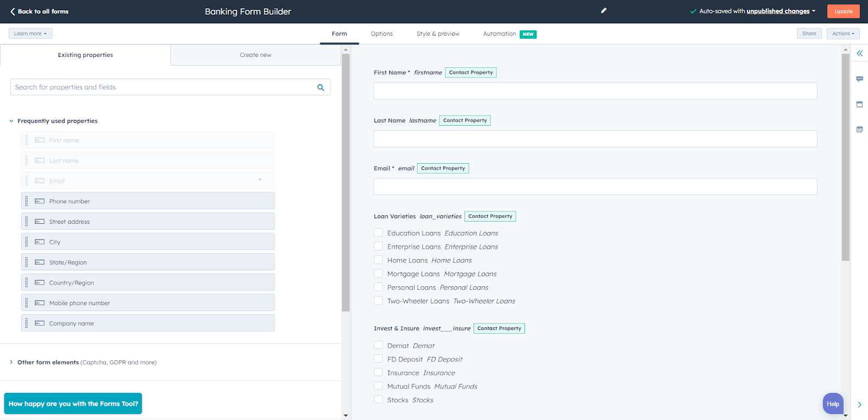Click the field type icon beside Phone number
The width and height of the screenshot is (868, 420).
(x=40, y=201)
